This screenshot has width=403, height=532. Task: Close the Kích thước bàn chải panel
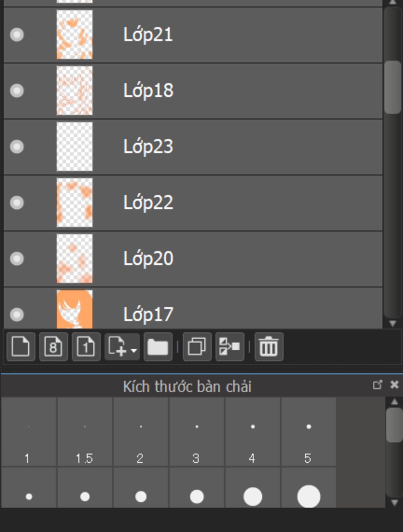pyautogui.click(x=394, y=385)
